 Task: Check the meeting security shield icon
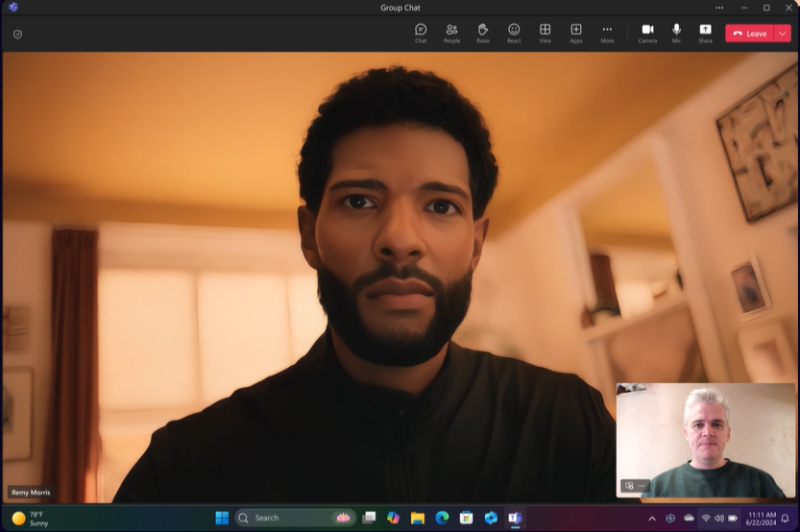pyautogui.click(x=18, y=35)
